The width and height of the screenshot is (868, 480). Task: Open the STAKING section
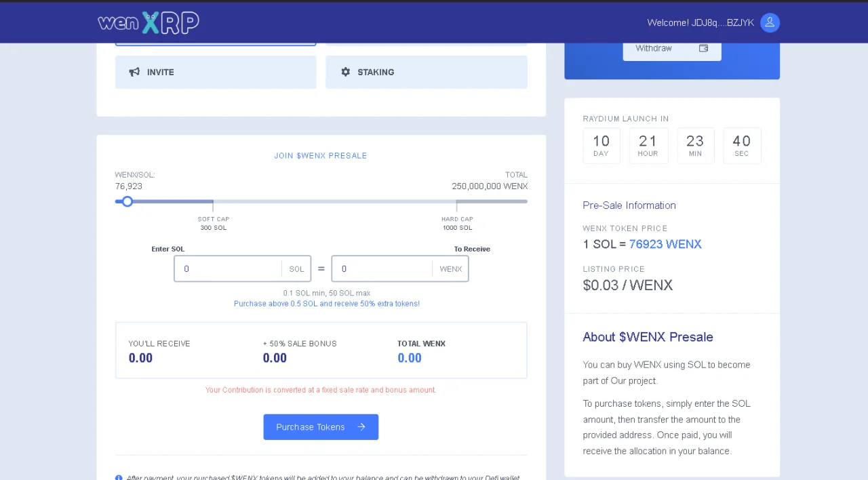[427, 72]
